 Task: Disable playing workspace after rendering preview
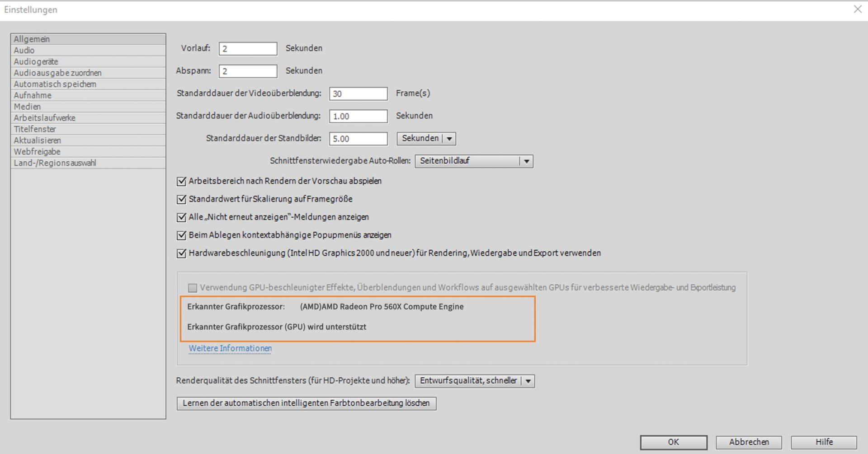[x=181, y=181]
